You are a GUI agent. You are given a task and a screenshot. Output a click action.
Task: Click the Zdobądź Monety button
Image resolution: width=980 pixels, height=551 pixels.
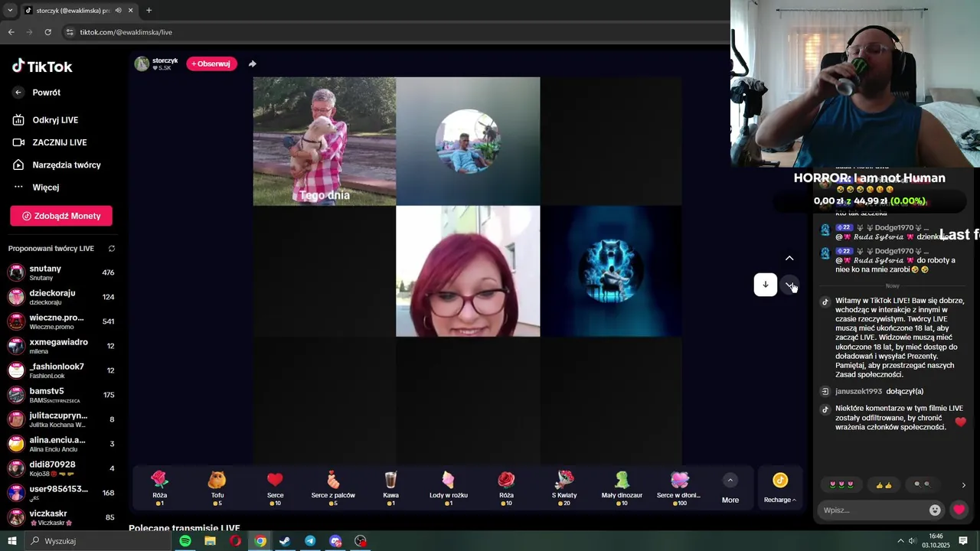point(61,216)
